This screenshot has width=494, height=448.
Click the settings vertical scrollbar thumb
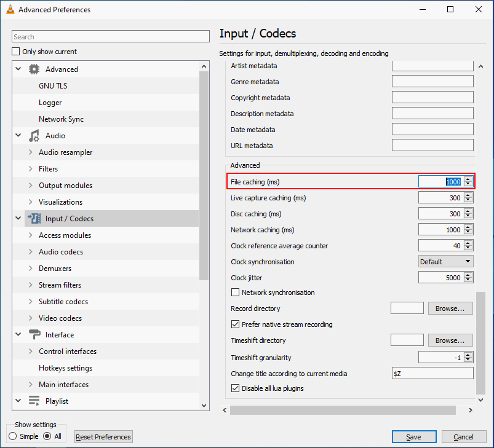[x=480, y=343]
